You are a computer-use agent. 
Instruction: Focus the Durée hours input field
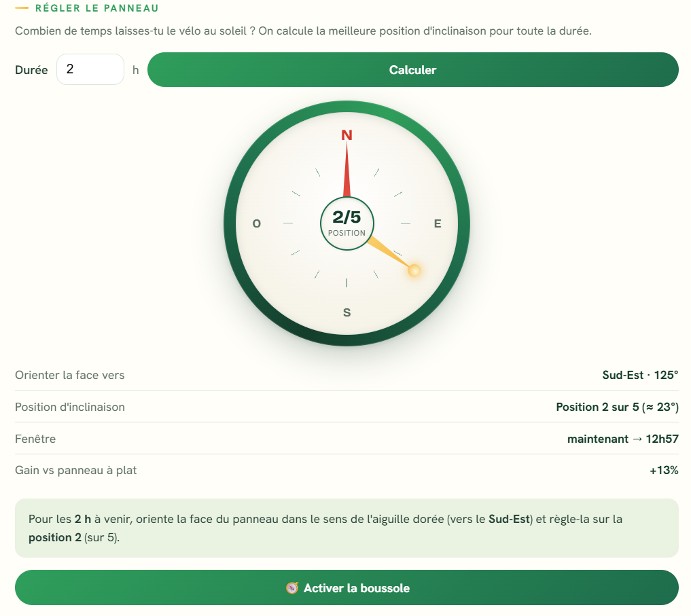coord(90,69)
